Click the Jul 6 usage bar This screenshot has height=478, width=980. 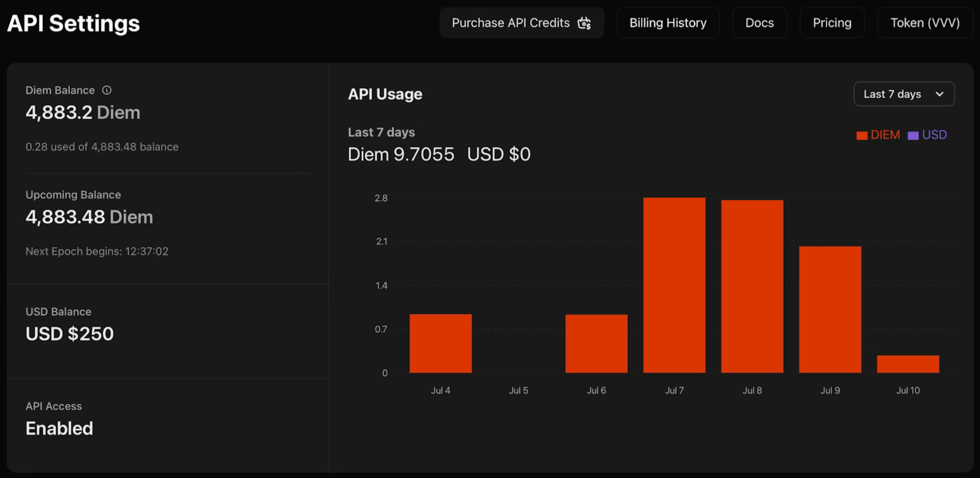click(596, 343)
